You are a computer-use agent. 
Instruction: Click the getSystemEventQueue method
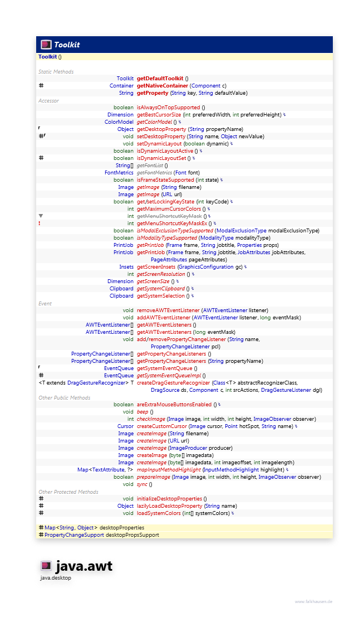164,368
